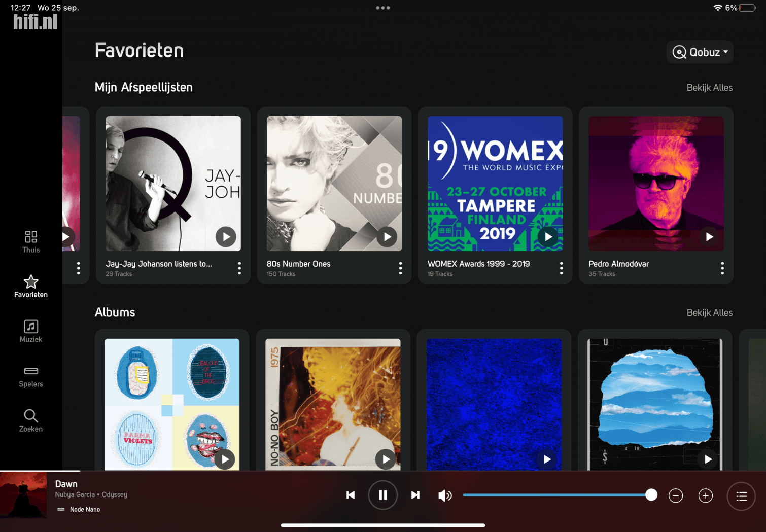Click the volume slider handle
Viewport: 766px width, 532px height.
pos(651,495)
